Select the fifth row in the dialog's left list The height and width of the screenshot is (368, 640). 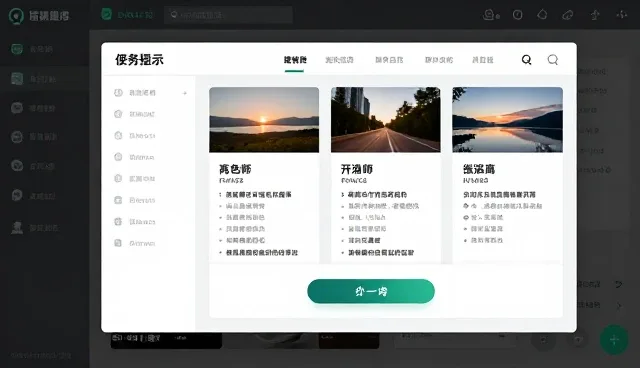[149, 179]
